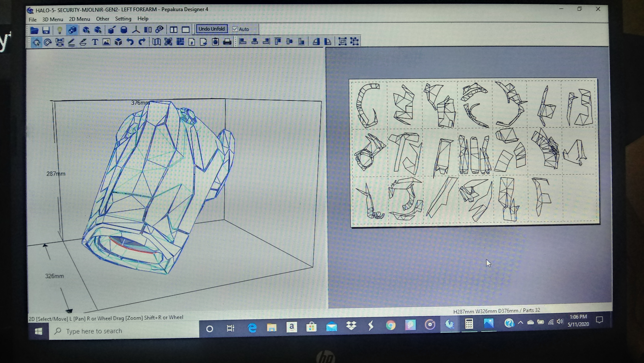Click the rotate-right 90 degree part icon
The width and height of the screenshot is (644, 363).
[328, 41]
